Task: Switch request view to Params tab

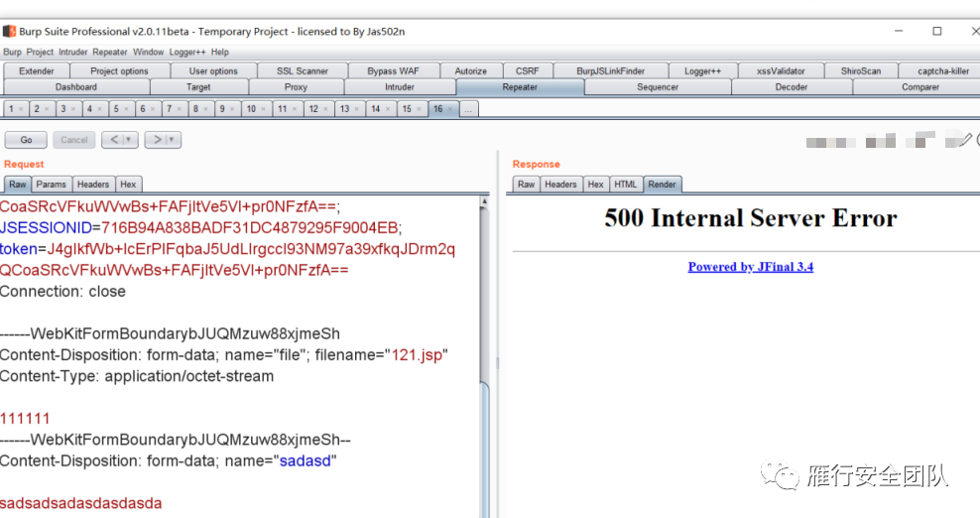Action: pyautogui.click(x=51, y=184)
